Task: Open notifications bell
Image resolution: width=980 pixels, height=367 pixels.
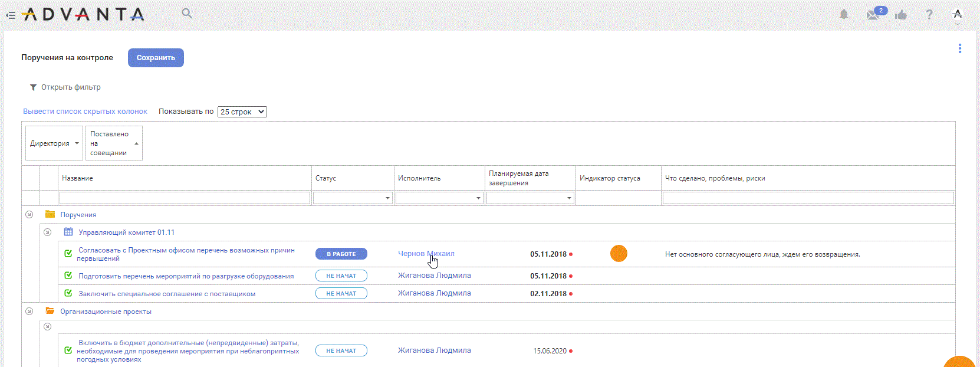Action: click(x=844, y=15)
